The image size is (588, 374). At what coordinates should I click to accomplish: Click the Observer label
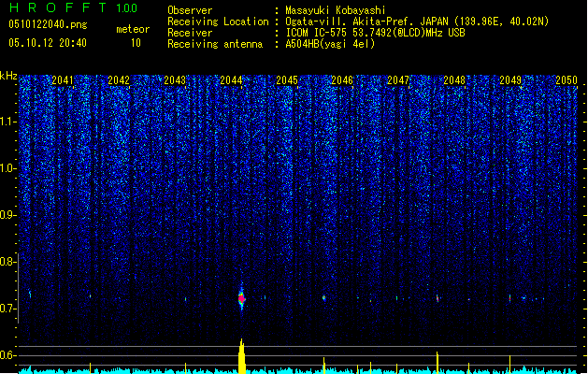tap(190, 10)
